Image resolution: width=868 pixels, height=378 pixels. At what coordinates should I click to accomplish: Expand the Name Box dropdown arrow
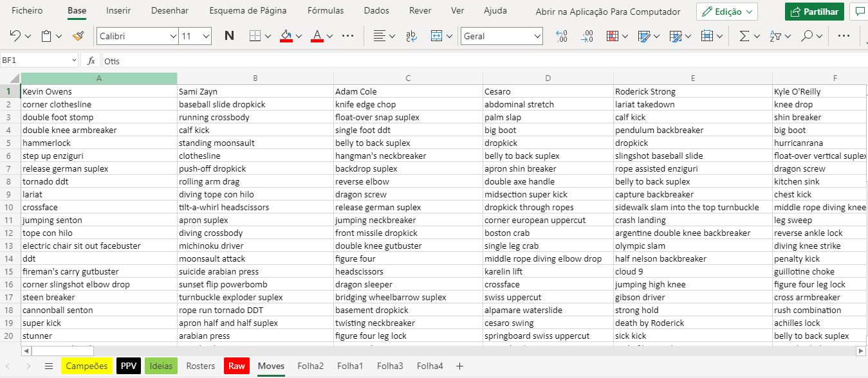click(74, 60)
